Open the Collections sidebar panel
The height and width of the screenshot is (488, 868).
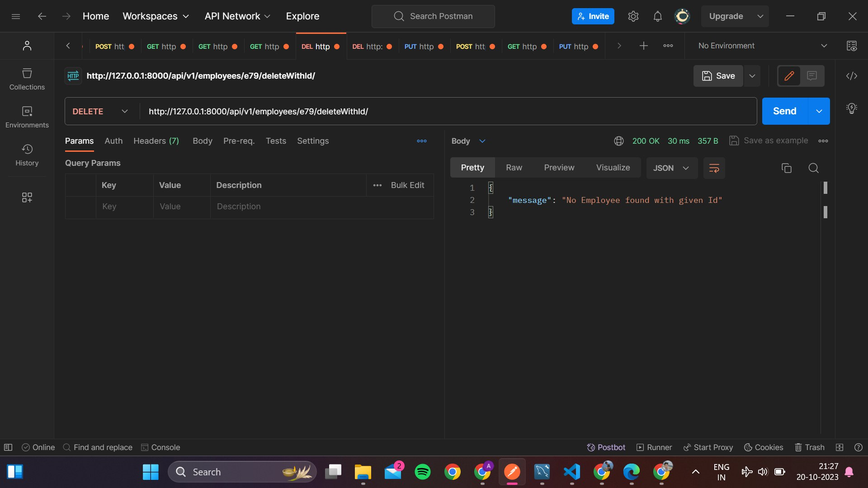(x=27, y=79)
